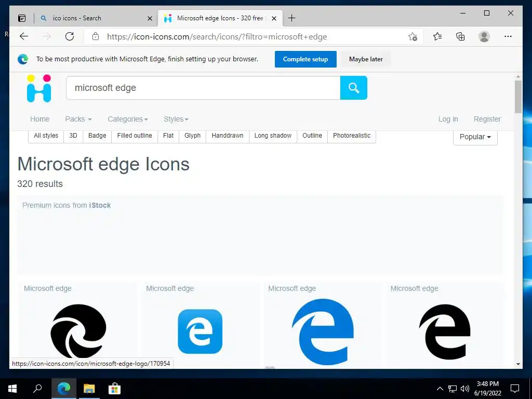Click the Windows Start button
532x399 pixels.
(x=12, y=389)
